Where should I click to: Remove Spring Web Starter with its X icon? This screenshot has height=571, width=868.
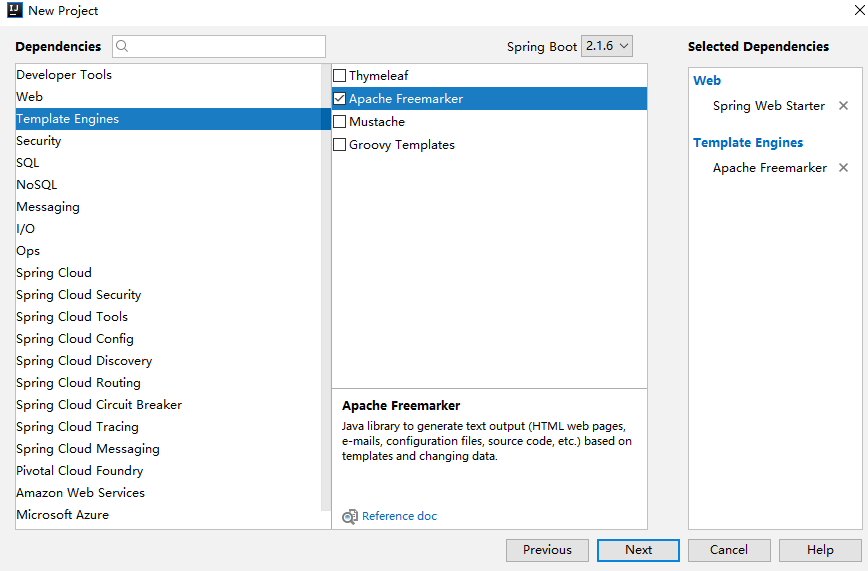coord(843,106)
